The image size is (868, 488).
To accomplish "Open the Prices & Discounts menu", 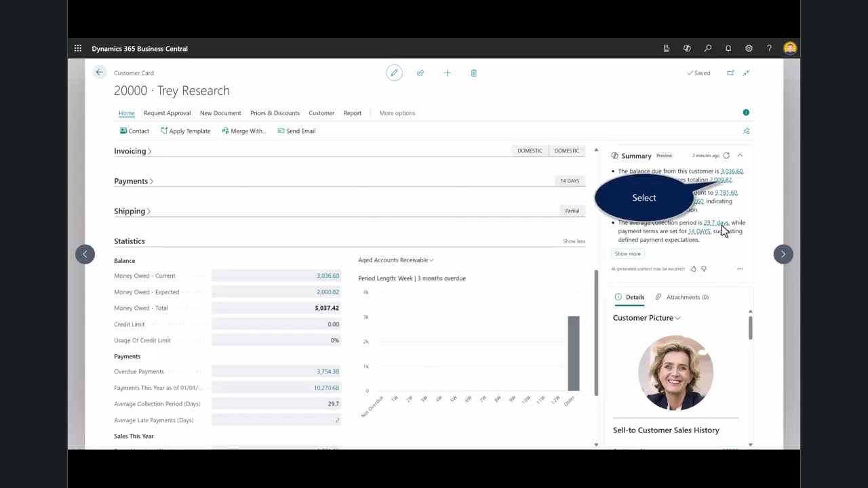I will pyautogui.click(x=275, y=113).
